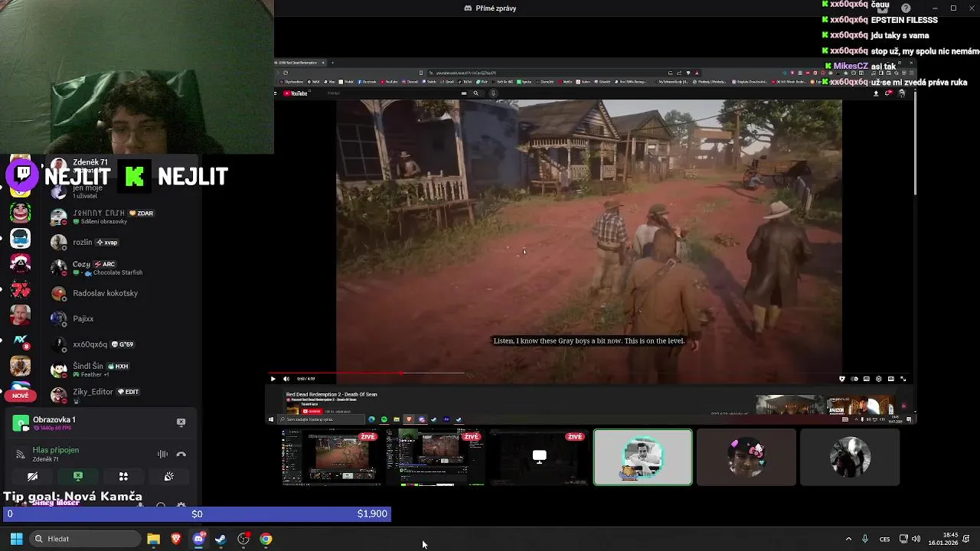Open Google Chrome from the taskbar
980x551 pixels.
[x=266, y=539]
